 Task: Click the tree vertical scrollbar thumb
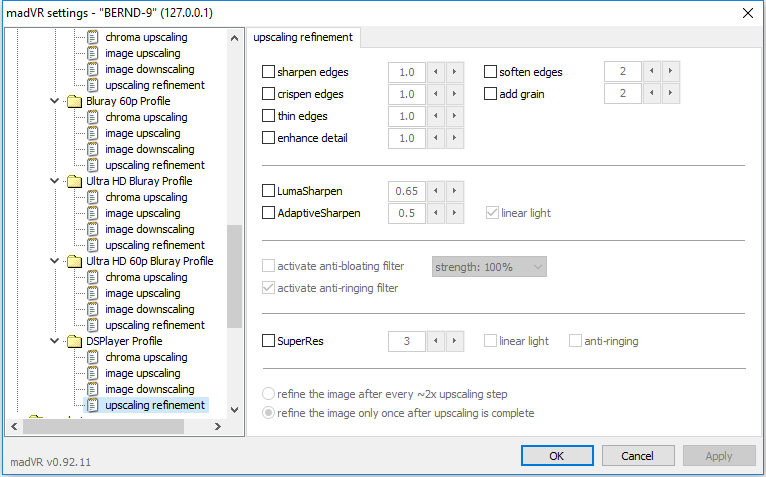(x=234, y=277)
